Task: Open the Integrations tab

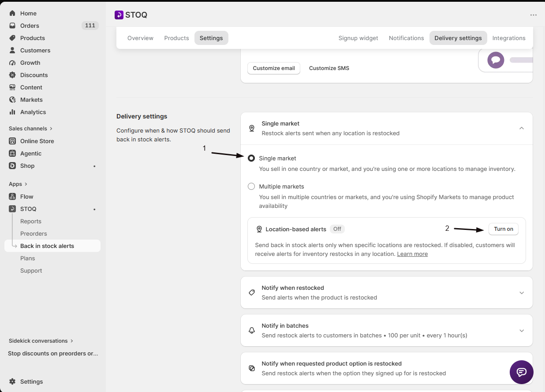Action: click(509, 38)
